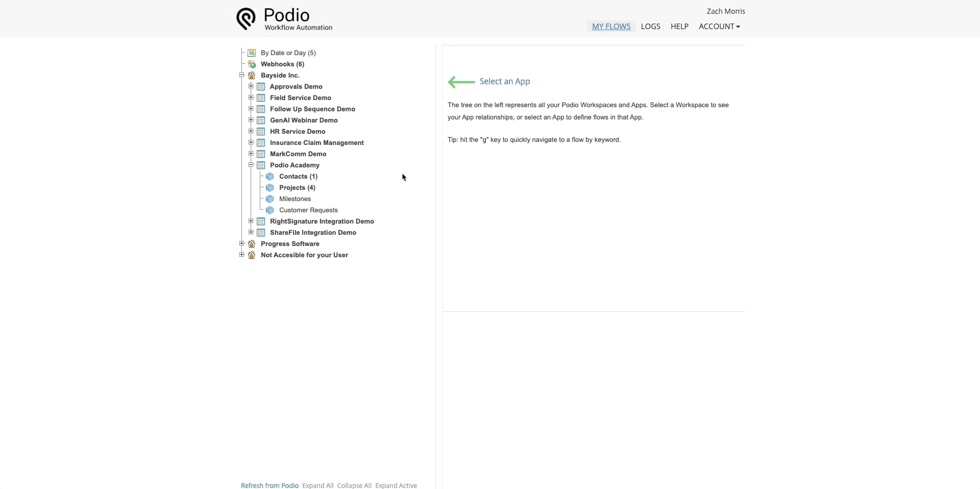Open the HELP menu item
The image size is (980, 489).
680,27
